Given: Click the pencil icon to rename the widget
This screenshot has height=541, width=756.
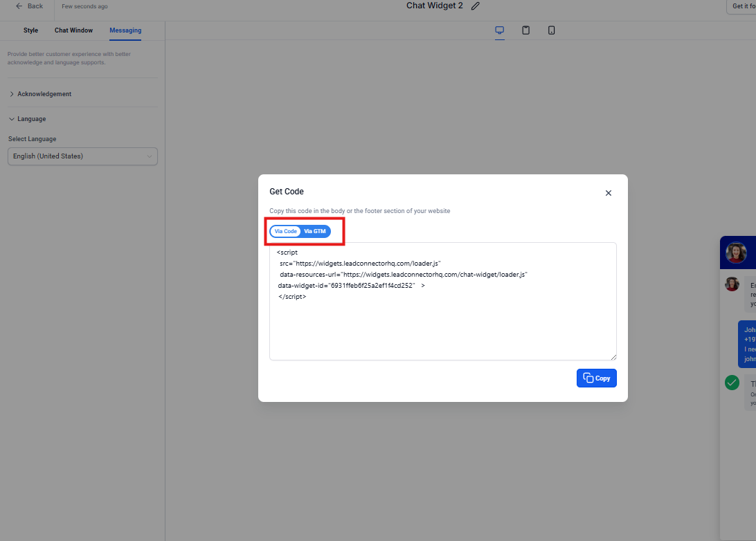Looking at the screenshot, I should click(x=475, y=6).
